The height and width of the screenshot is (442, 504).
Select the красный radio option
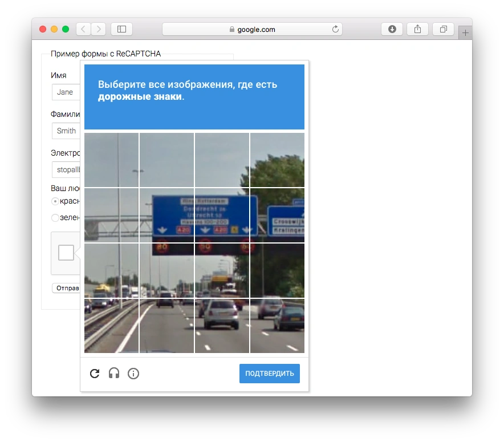point(55,201)
